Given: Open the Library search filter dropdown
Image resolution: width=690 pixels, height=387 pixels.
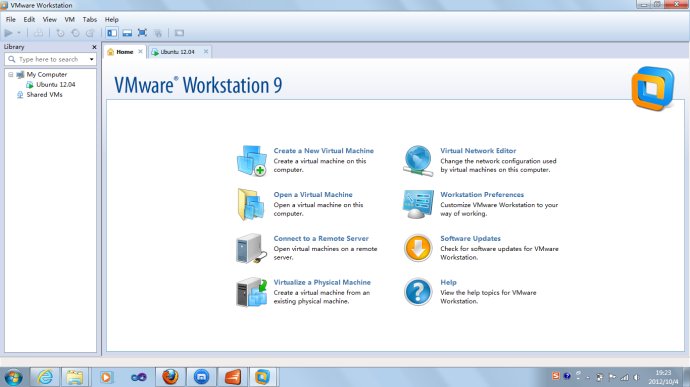Looking at the screenshot, I should coord(92,59).
